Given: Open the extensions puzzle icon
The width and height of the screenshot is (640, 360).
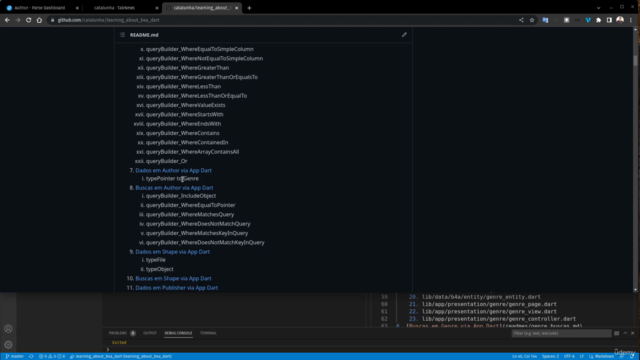Looking at the screenshot, I should click(598, 20).
